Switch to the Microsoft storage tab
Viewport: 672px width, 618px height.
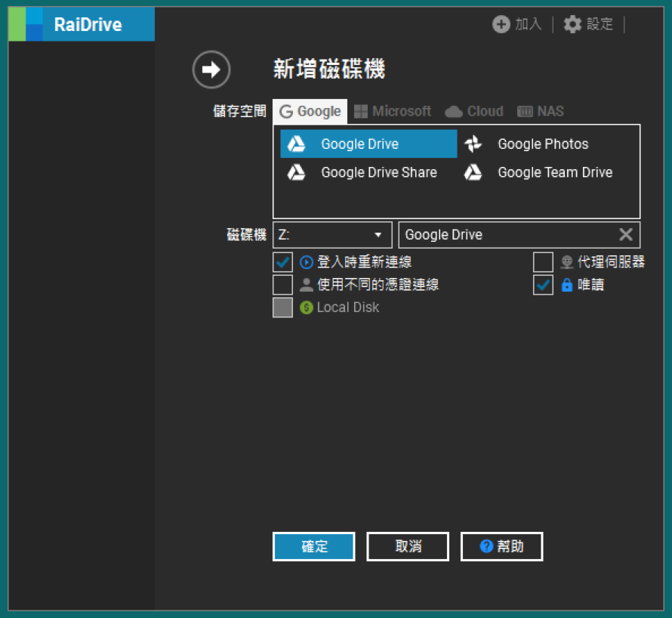coord(393,112)
